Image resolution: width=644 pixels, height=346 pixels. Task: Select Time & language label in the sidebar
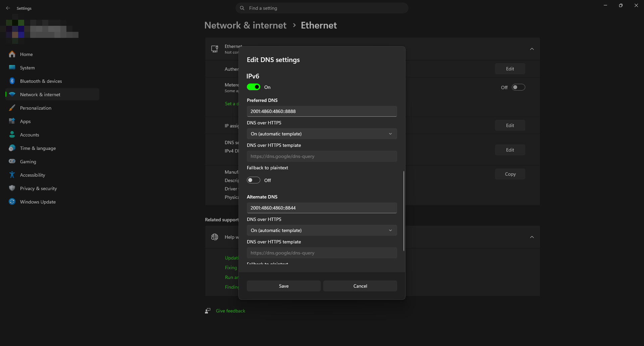pos(38,148)
